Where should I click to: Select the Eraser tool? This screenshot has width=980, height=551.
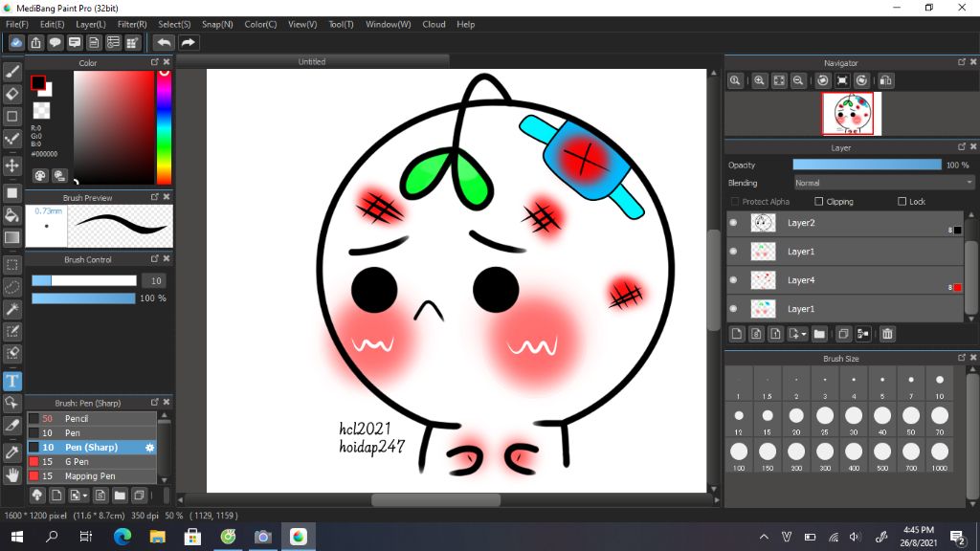[x=11, y=94]
